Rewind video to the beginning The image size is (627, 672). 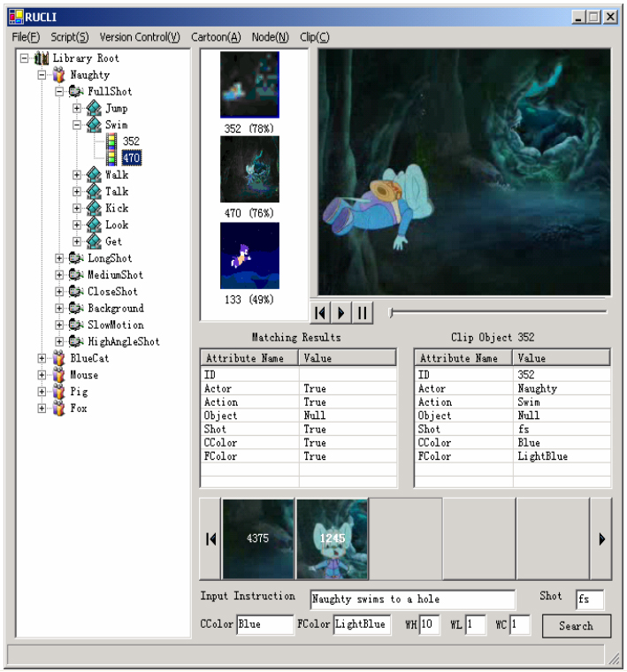[x=320, y=313]
